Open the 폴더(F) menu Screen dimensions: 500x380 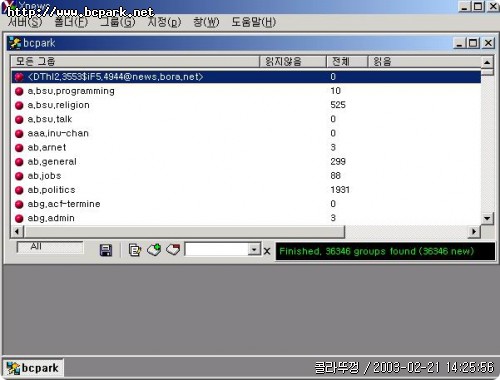(71, 22)
